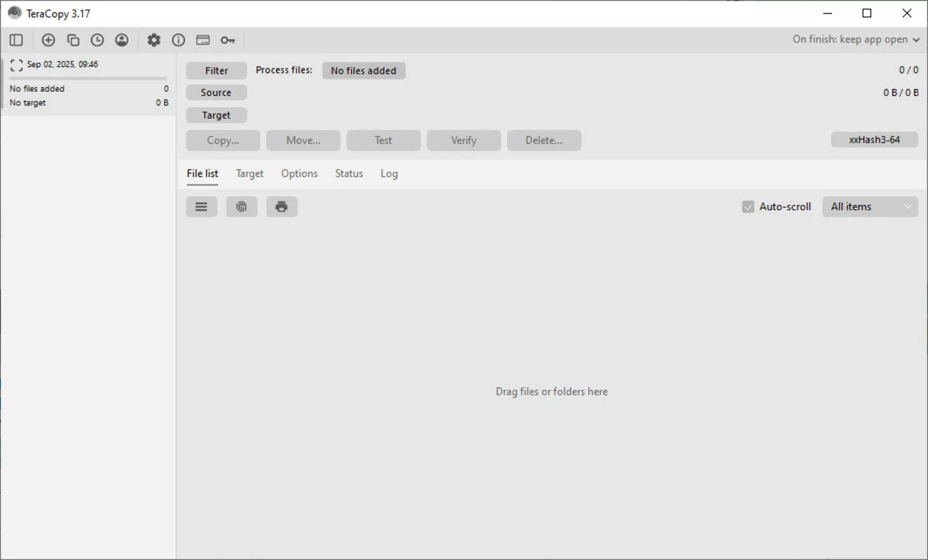Image resolution: width=928 pixels, height=560 pixels.
Task: Open the xxHash3-64 algorithm selector
Action: click(x=874, y=139)
